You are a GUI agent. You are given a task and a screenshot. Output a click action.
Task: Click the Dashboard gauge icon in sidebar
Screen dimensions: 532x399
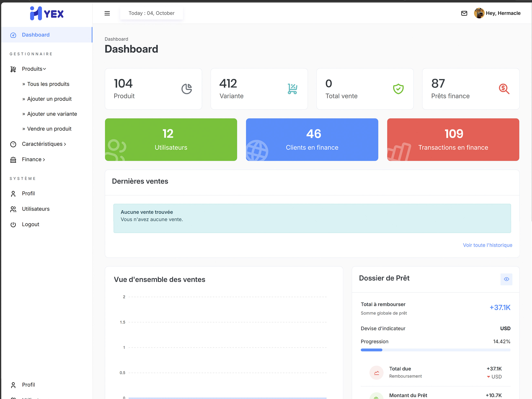tap(13, 35)
